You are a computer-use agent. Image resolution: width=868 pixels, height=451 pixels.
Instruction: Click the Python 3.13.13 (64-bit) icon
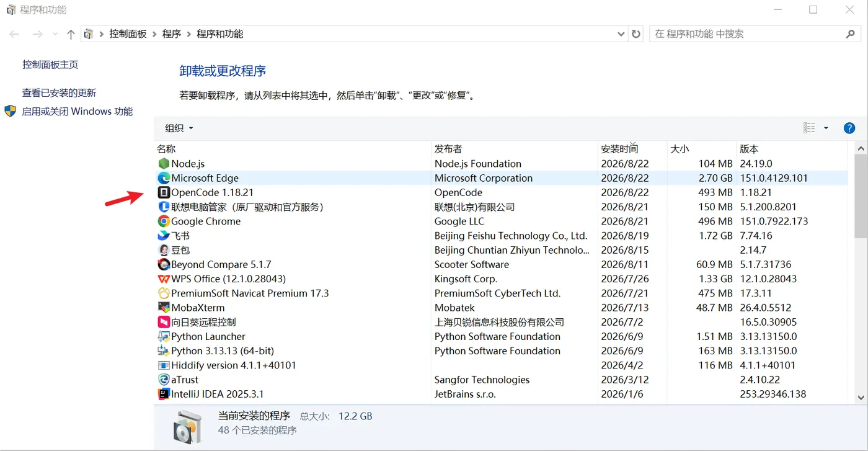164,351
